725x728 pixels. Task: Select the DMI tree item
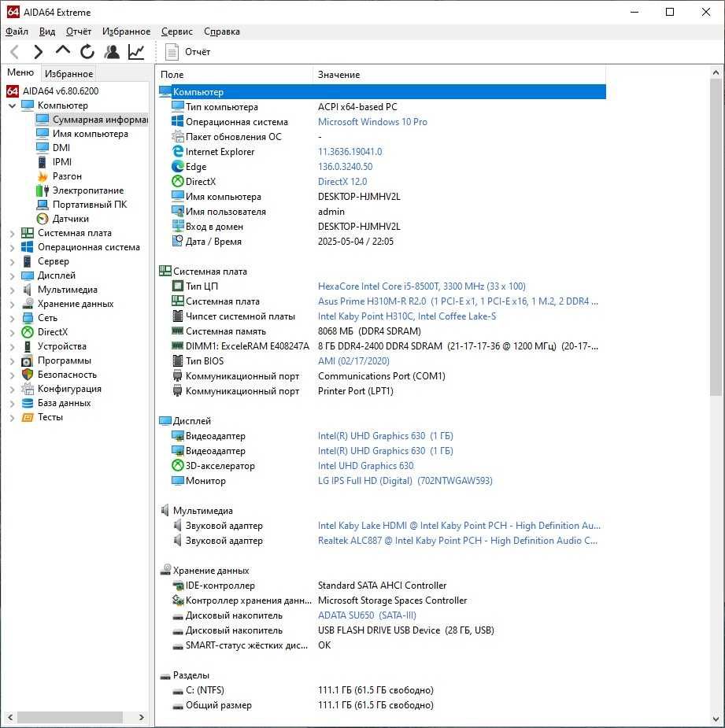click(61, 148)
